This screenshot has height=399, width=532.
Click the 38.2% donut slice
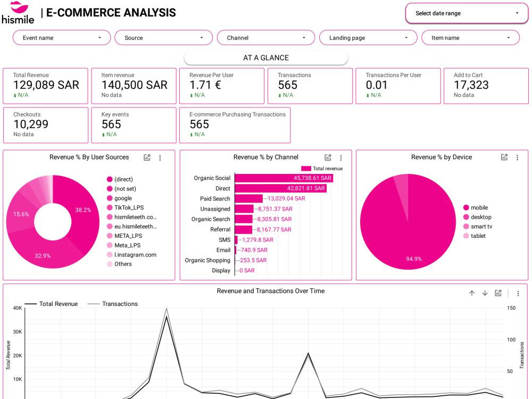click(83, 210)
